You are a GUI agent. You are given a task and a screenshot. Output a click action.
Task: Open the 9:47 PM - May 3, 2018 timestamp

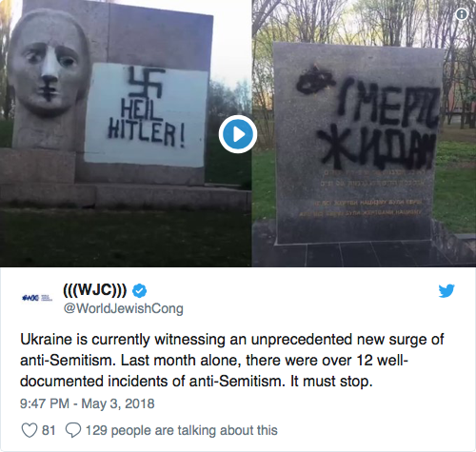tap(88, 403)
